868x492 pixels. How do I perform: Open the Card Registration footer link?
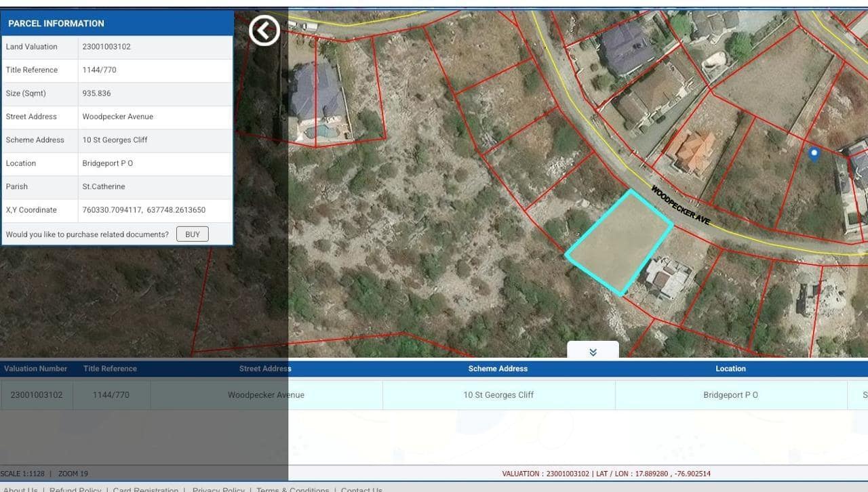tap(145, 489)
